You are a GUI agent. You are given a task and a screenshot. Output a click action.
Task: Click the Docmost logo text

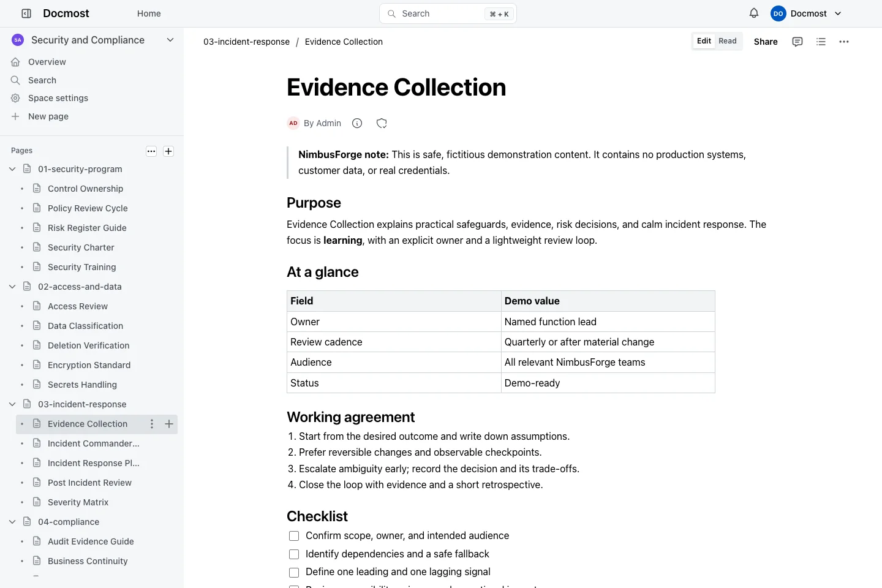pyautogui.click(x=66, y=13)
